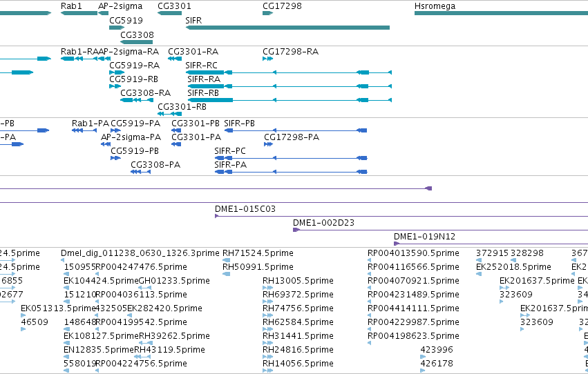Click the SIFR-RA transcript label
Viewport: 588px width, 374px height.
[204, 79]
